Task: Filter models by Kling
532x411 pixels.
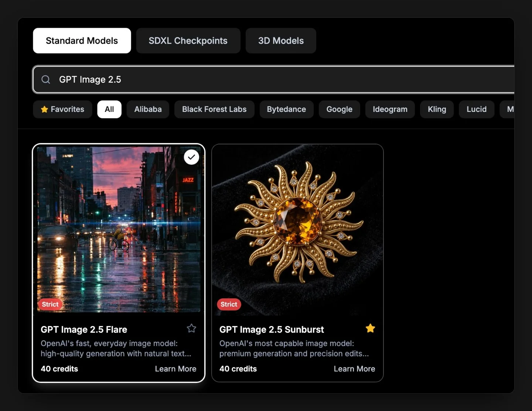Action: (437, 109)
